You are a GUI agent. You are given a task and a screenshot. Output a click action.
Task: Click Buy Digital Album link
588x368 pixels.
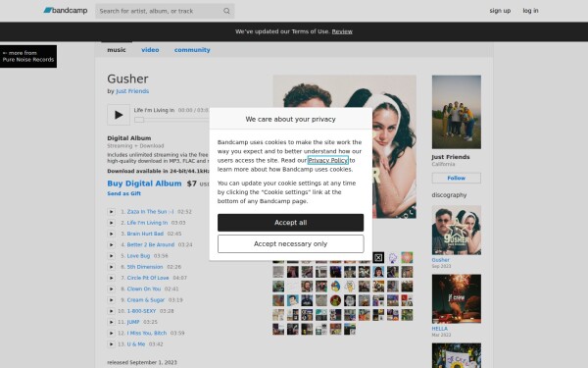click(144, 184)
